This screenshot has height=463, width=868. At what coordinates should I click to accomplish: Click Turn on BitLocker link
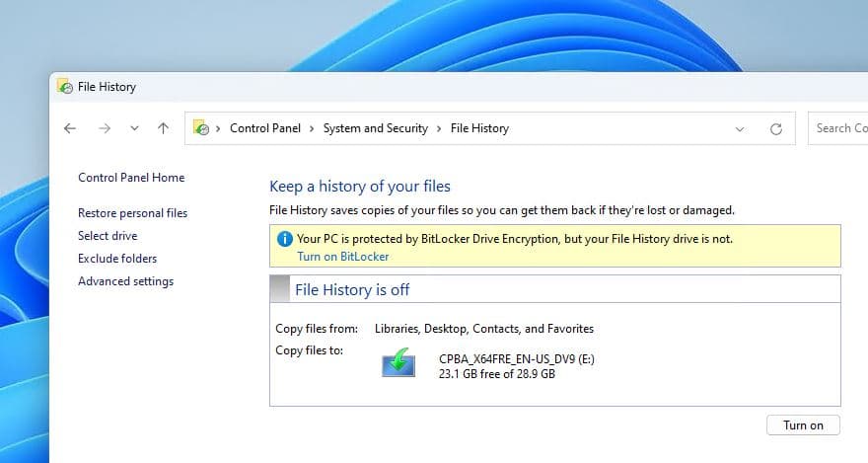point(343,257)
